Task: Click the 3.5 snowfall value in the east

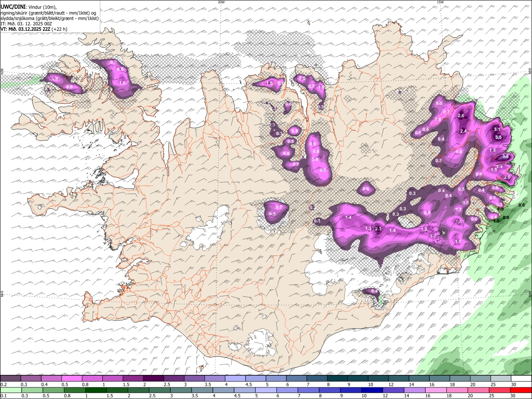Action: pos(499,137)
